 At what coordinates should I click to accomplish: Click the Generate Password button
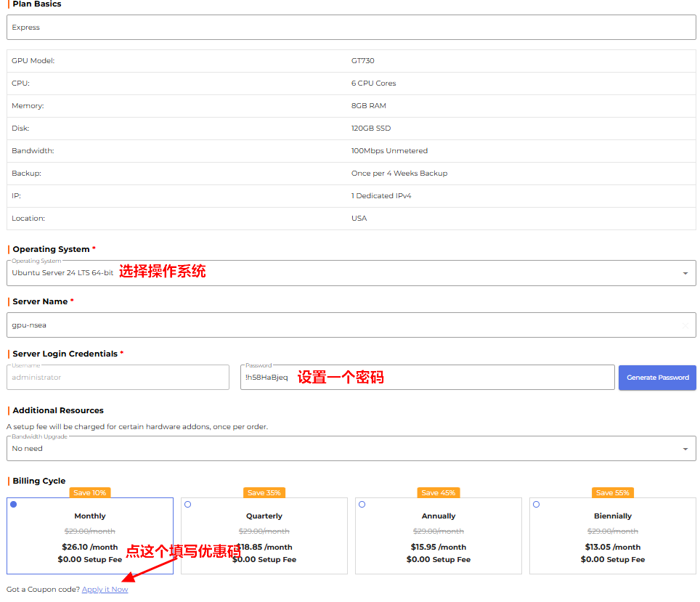tap(657, 378)
